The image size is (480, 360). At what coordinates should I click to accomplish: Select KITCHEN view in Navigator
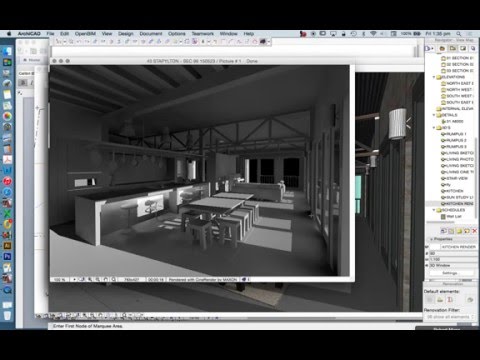pos(452,191)
